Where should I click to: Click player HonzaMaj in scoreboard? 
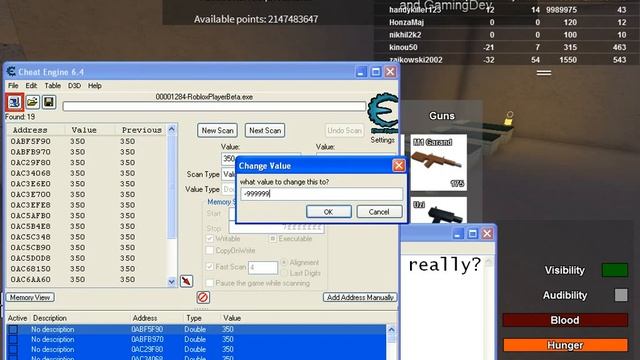[x=407, y=22]
